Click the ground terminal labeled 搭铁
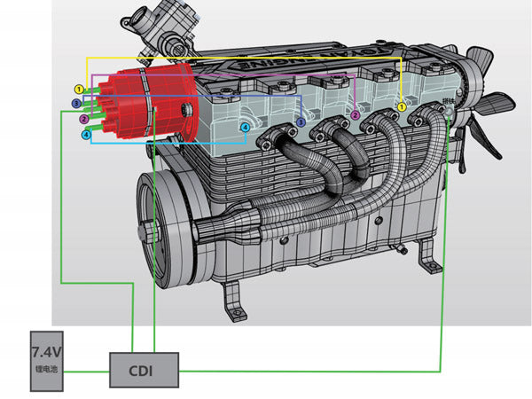532x399 pixels. click(x=449, y=111)
